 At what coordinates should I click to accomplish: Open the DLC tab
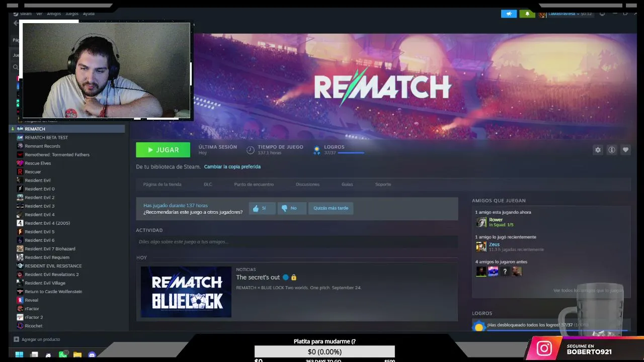pyautogui.click(x=208, y=184)
